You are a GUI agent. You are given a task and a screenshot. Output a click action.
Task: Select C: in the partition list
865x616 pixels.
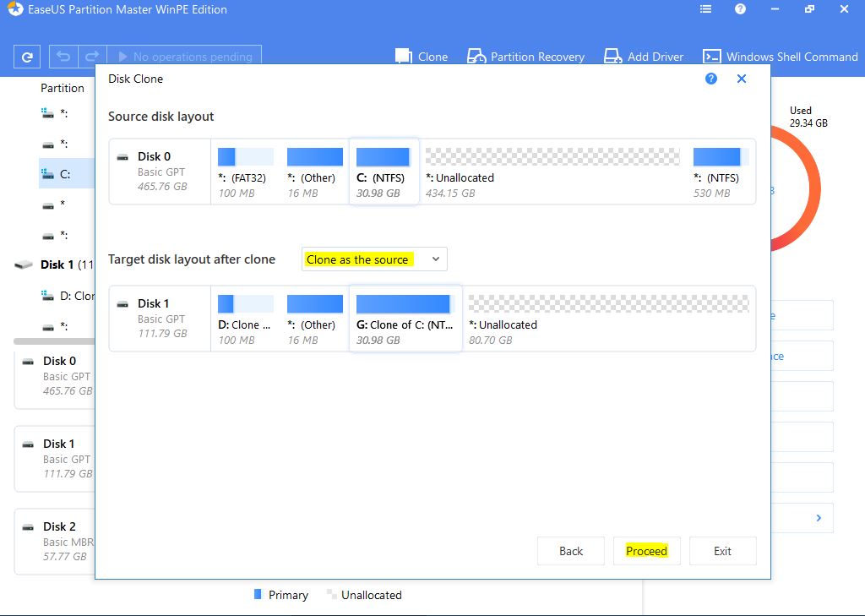click(x=65, y=174)
